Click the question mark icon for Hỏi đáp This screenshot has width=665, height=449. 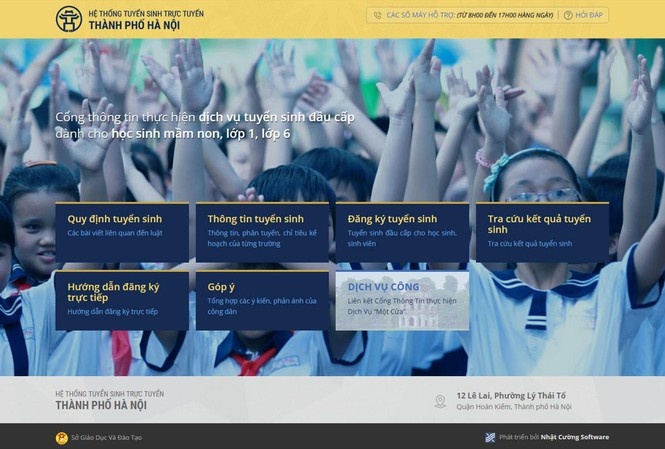point(568,15)
